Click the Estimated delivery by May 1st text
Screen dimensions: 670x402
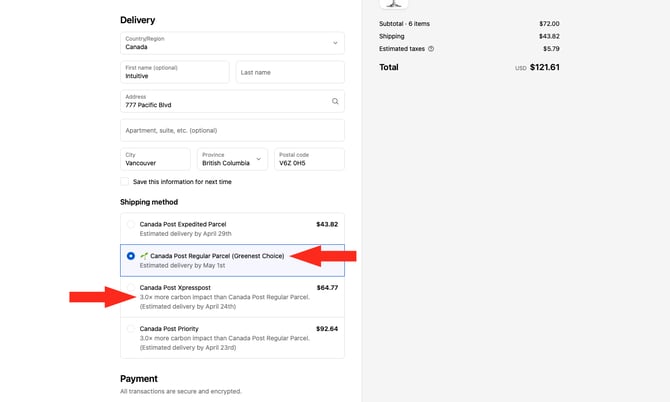click(x=182, y=265)
